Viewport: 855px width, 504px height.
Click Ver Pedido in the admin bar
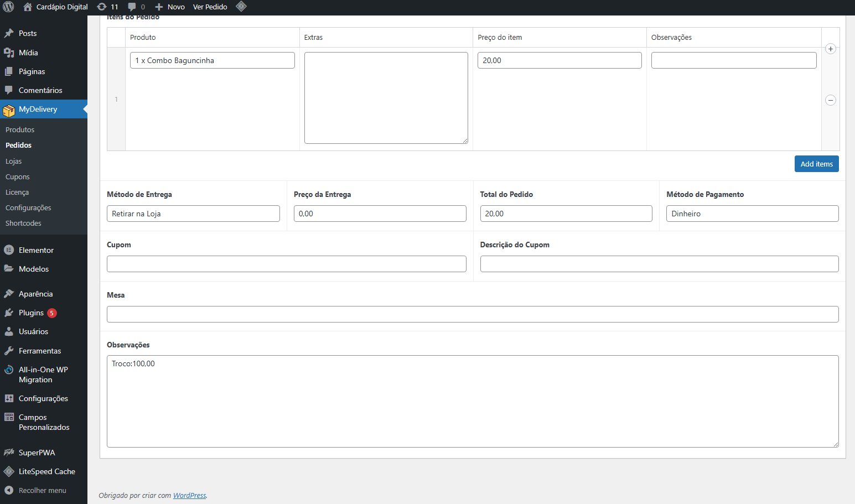(x=210, y=7)
